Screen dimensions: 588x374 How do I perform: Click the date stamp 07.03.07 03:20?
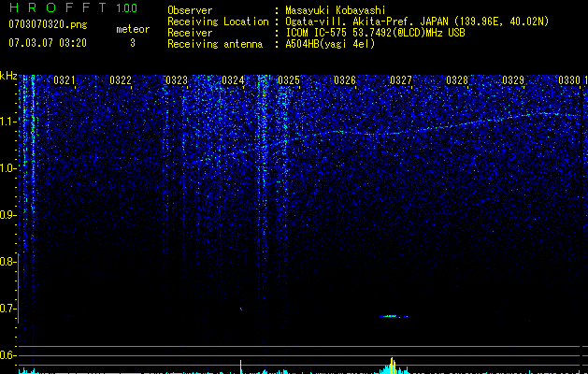(x=48, y=43)
